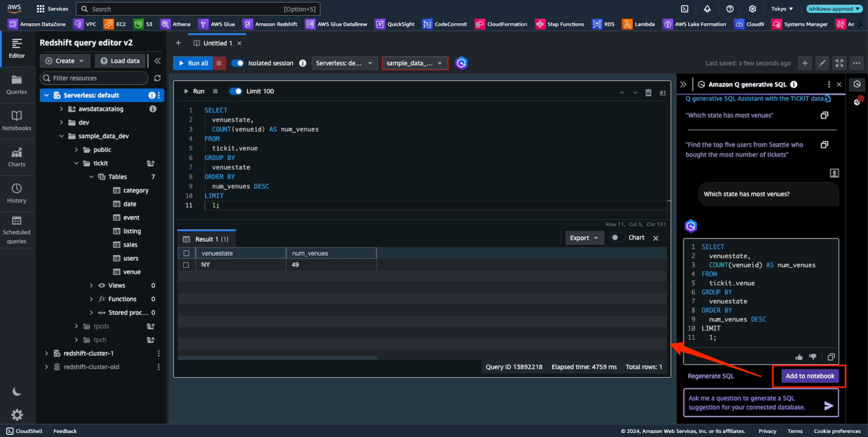Open the Amazon Q panel options menu
868x437 pixels.
(x=829, y=85)
